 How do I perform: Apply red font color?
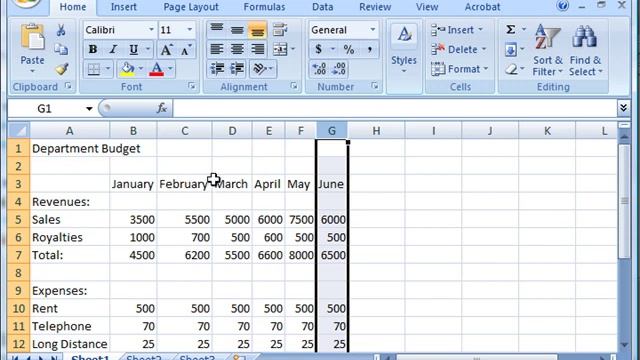157,69
